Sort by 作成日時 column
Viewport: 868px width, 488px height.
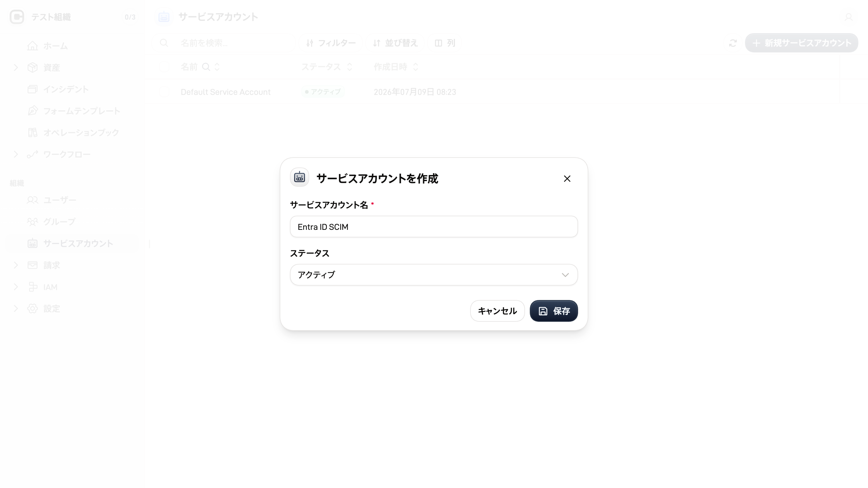(416, 67)
